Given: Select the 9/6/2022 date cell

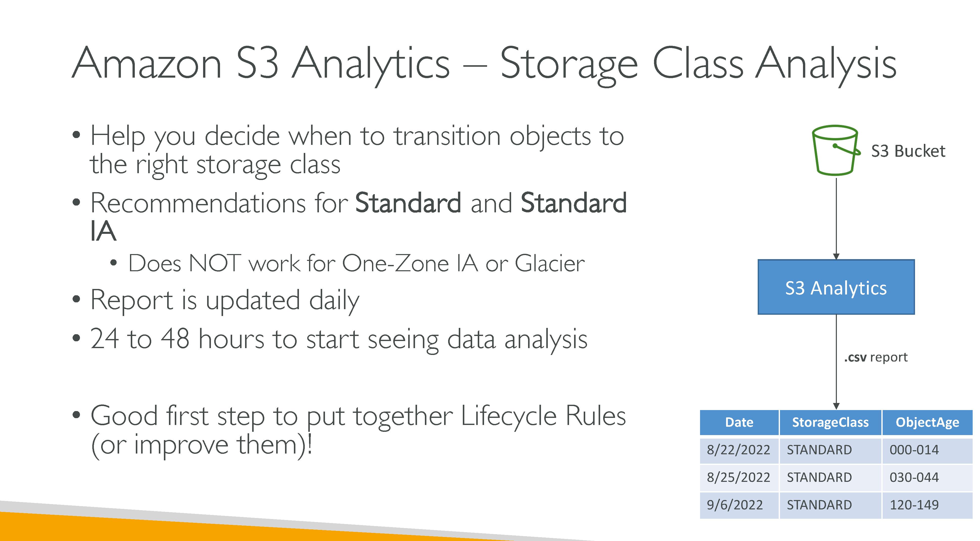Looking at the screenshot, I should click(735, 505).
